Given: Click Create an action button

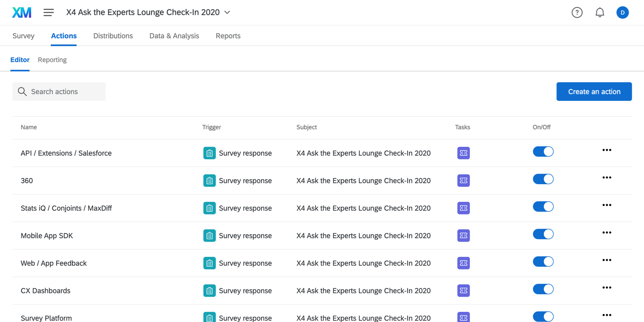Looking at the screenshot, I should (594, 92).
